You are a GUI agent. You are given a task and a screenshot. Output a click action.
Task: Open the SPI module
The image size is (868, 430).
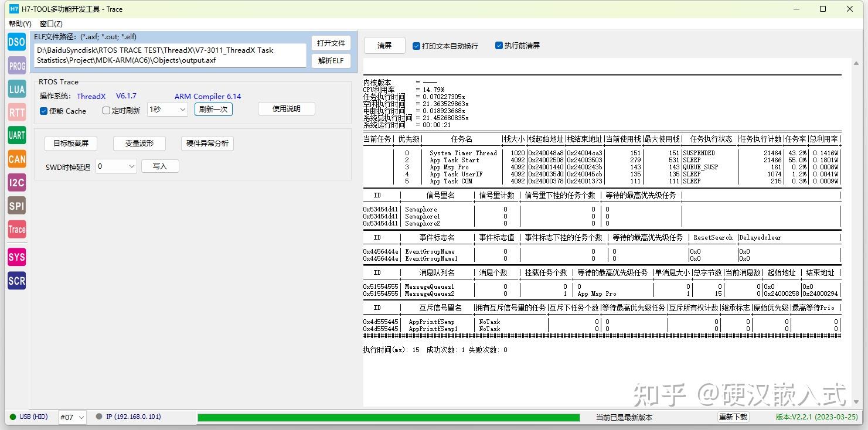coord(16,206)
